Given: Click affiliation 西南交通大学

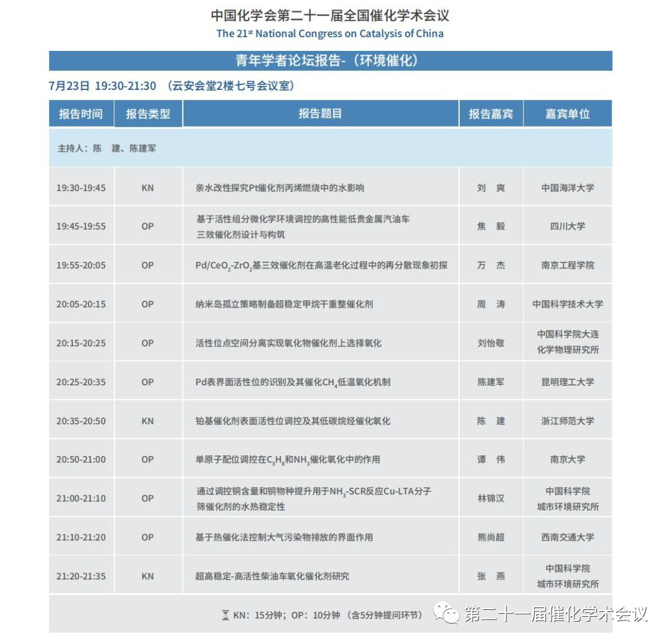Looking at the screenshot, I should pyautogui.click(x=568, y=537).
